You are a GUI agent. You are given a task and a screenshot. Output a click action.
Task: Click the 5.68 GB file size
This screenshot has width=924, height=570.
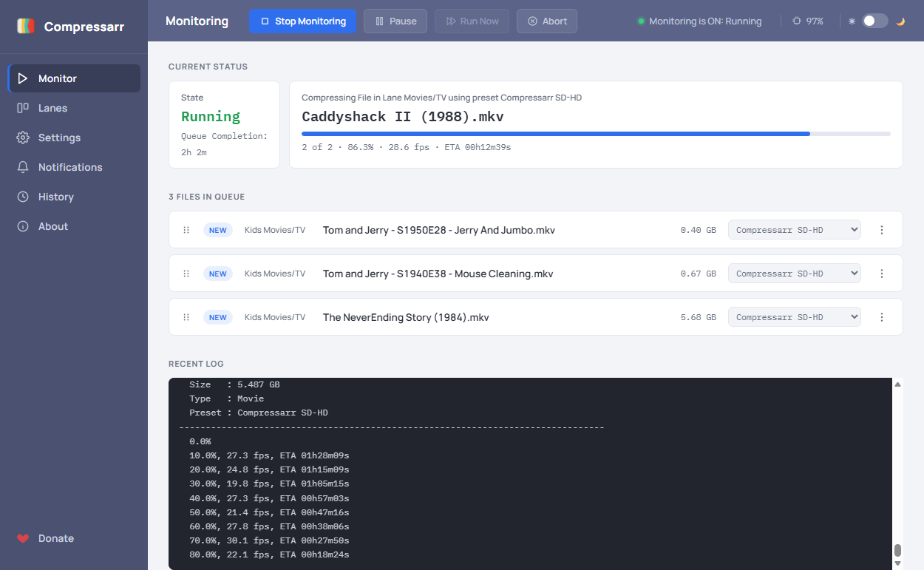(699, 317)
